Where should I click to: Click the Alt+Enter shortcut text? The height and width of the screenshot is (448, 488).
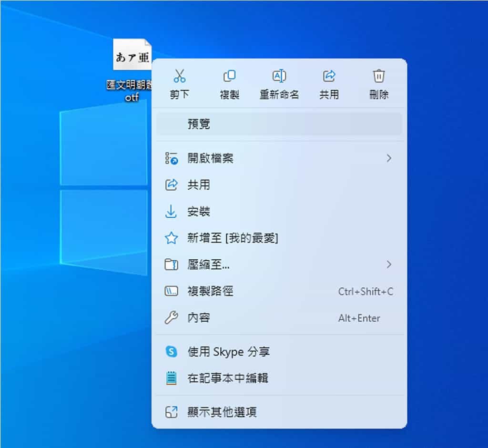coord(359,318)
